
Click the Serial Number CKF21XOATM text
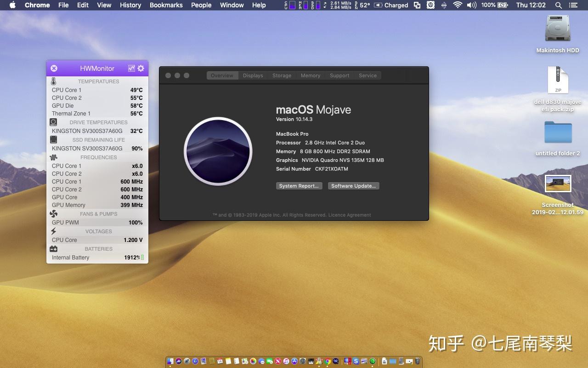pos(312,169)
